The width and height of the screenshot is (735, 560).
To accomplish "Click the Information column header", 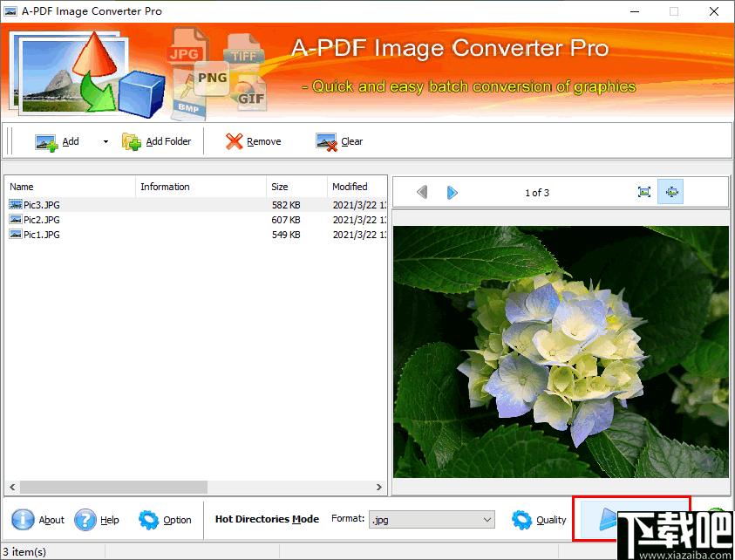I will tap(201, 187).
